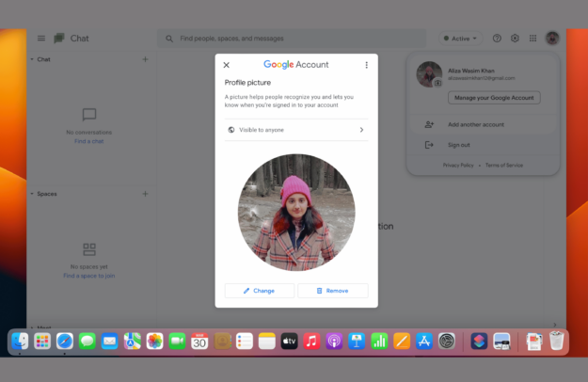Open Safari from the Dock
The width and height of the screenshot is (588, 382).
point(65,342)
